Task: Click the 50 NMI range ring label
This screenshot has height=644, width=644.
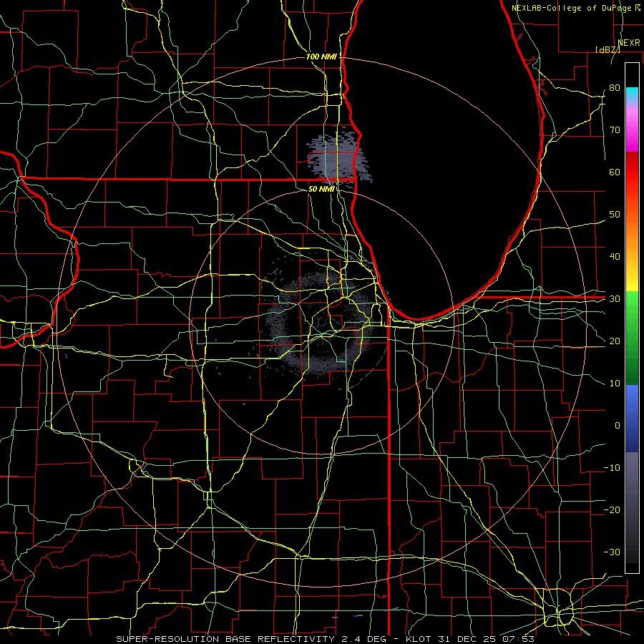Action: click(x=321, y=189)
